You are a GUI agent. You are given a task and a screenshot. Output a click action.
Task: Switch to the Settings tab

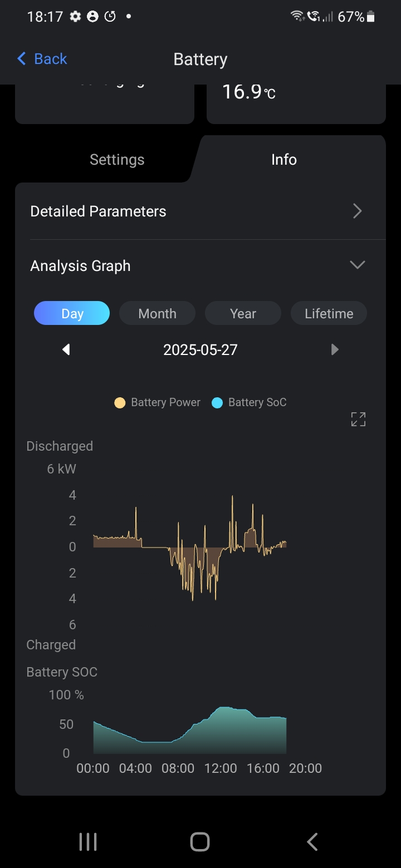pyautogui.click(x=117, y=160)
